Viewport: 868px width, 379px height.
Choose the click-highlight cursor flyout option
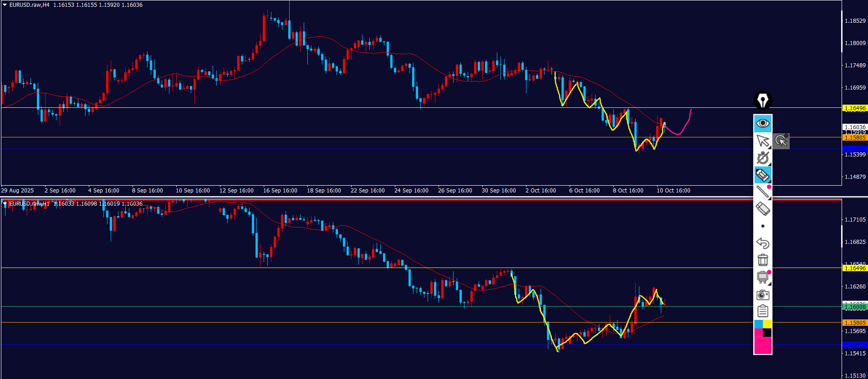pos(781,141)
